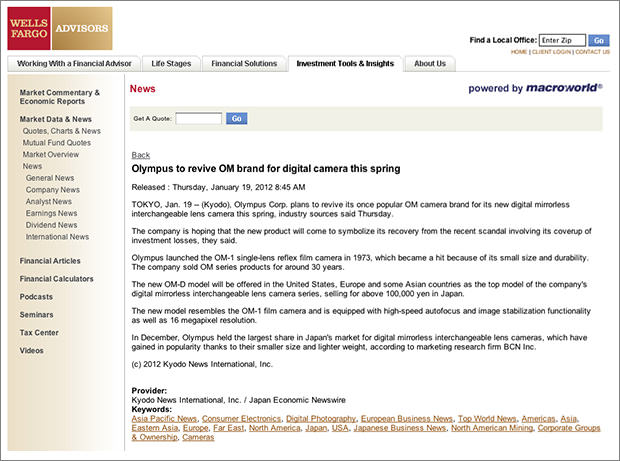Click Go button beside Get A Quote
620x461 pixels.
[x=236, y=118]
